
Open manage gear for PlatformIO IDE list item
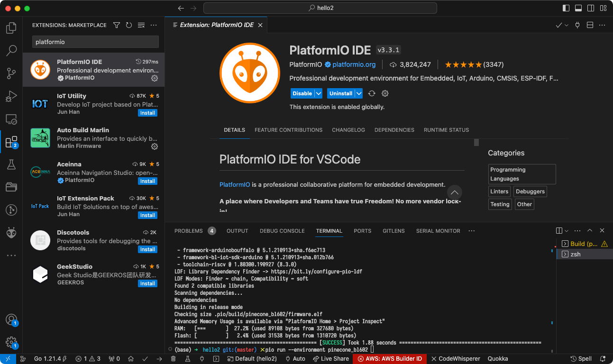point(155,78)
